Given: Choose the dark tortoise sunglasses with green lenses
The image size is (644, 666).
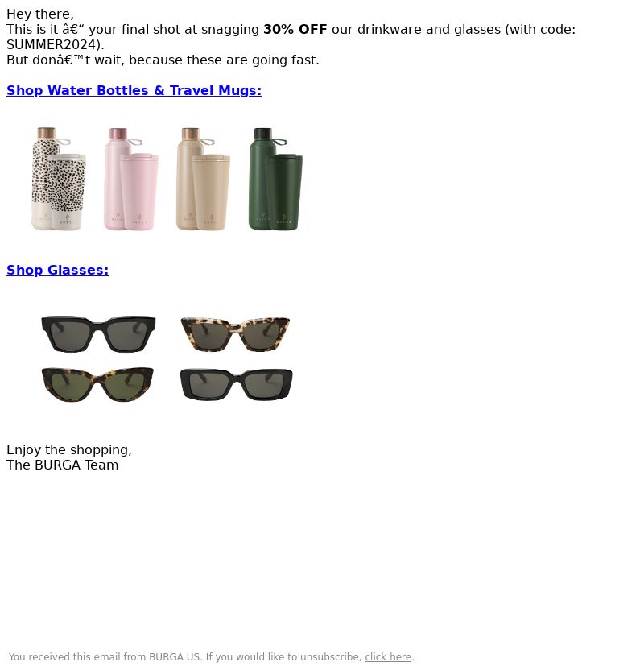Looking at the screenshot, I should 97,385.
